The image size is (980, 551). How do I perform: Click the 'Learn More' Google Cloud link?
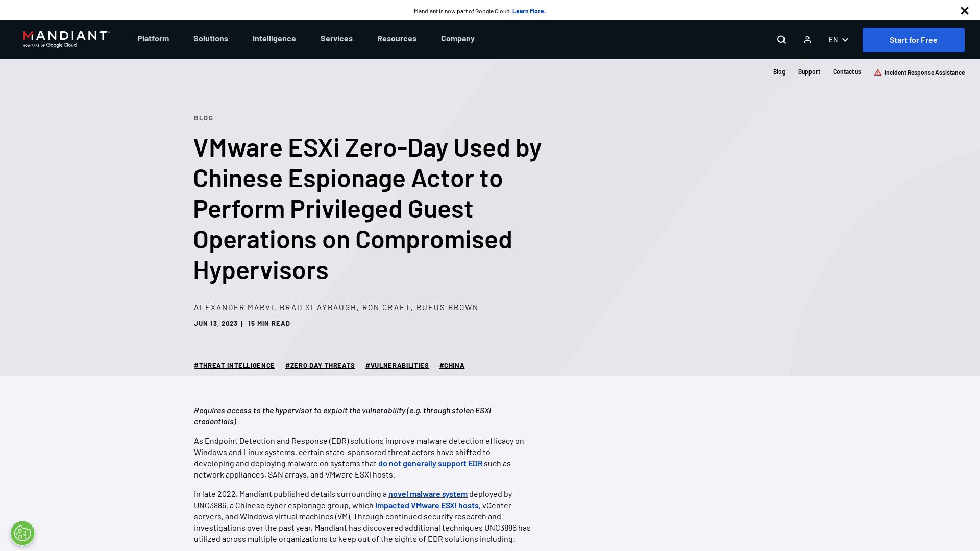(529, 11)
